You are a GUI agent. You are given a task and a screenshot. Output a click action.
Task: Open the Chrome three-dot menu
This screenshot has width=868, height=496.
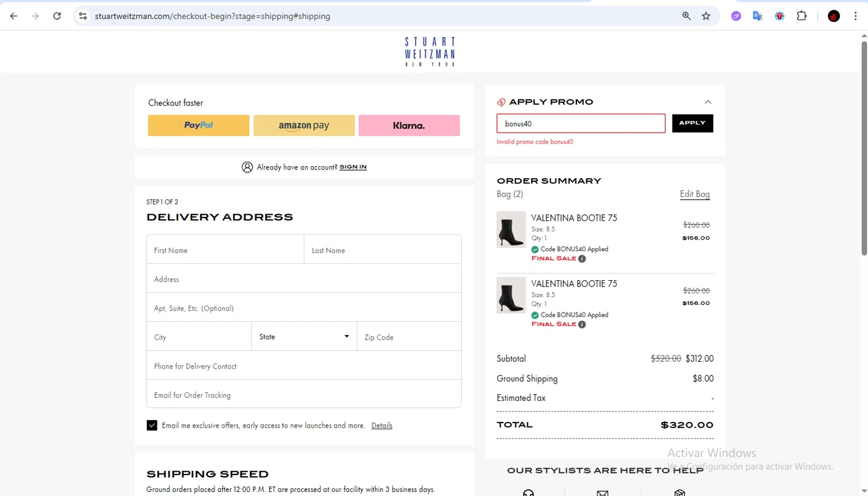coord(855,16)
